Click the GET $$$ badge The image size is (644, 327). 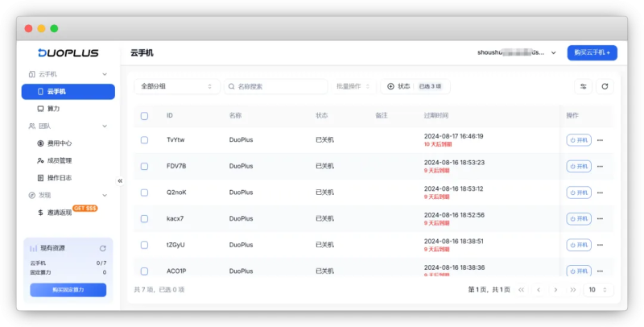pos(85,209)
